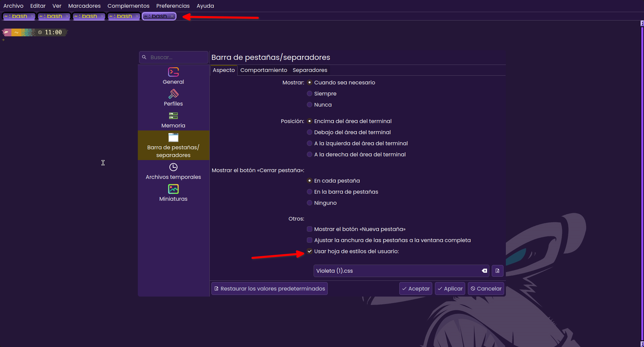
Task: Choose Debajo del área del terminal
Action: point(310,132)
